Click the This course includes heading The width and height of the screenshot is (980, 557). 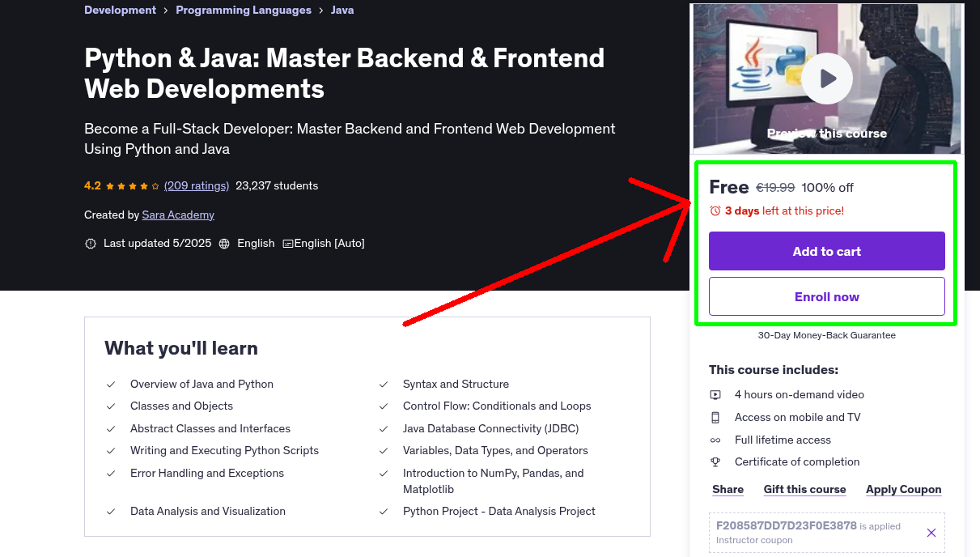[774, 370]
